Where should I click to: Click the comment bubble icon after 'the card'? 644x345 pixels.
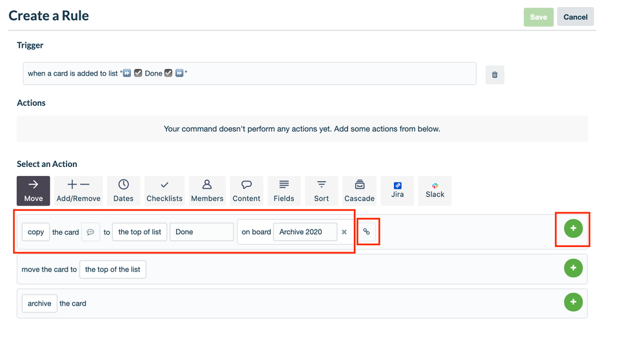(90, 232)
